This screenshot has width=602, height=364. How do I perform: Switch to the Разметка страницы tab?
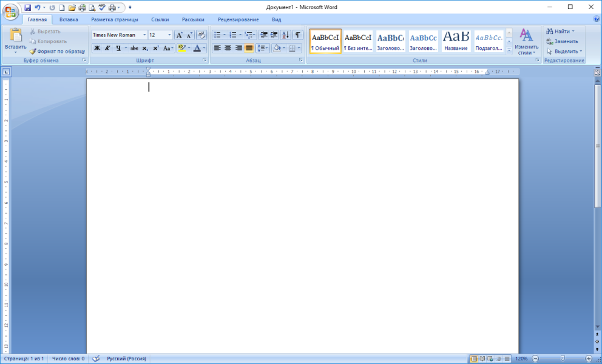[115, 19]
